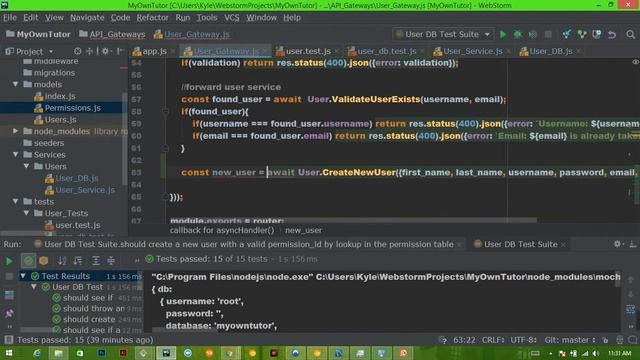The image size is (640, 360).
Task: Run the User DB Test Suite configuration
Action: tap(503, 35)
